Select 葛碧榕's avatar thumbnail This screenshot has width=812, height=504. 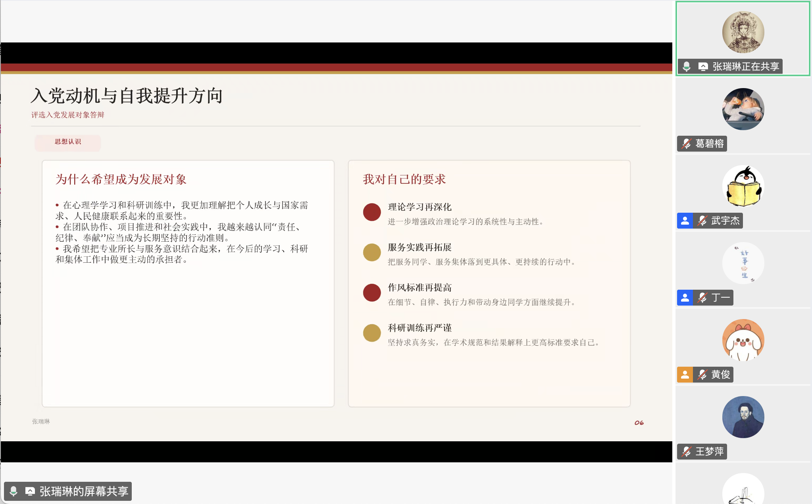[x=743, y=109]
